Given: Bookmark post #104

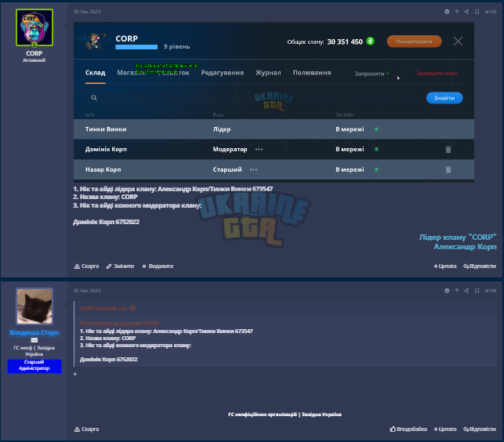Looking at the screenshot, I should tap(477, 291).
